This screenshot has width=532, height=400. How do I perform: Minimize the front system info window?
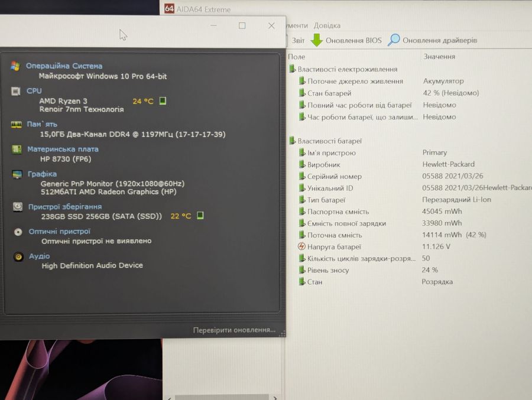[213, 26]
